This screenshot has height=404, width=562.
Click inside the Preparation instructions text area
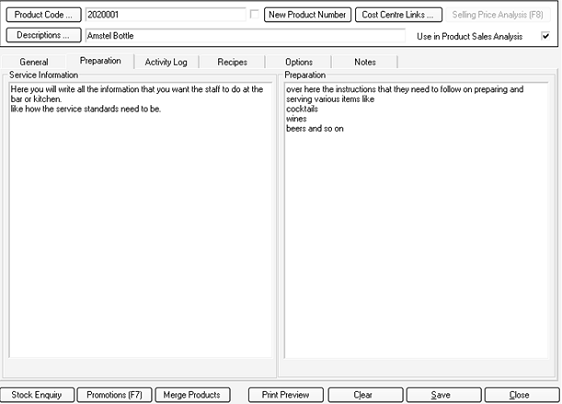point(416,220)
